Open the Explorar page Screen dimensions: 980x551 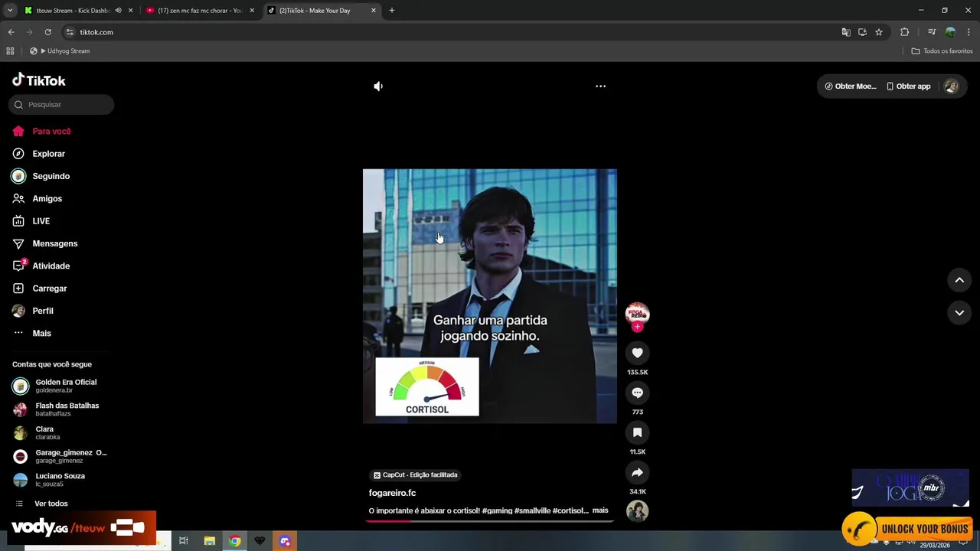tap(48, 154)
